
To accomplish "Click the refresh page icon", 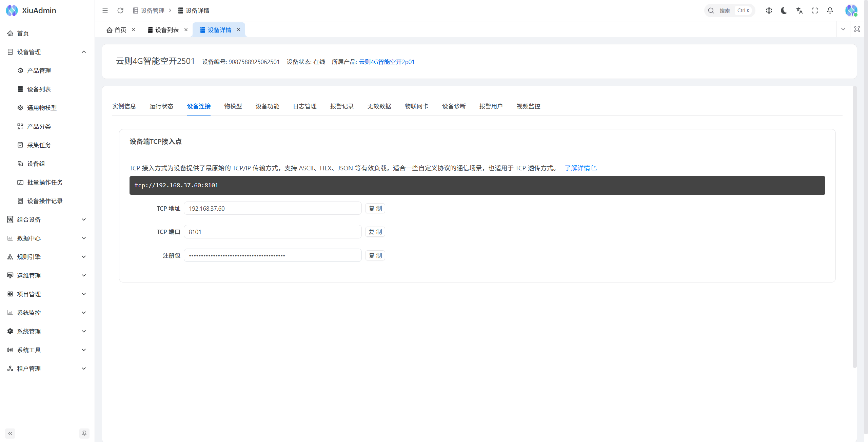I will click(120, 10).
